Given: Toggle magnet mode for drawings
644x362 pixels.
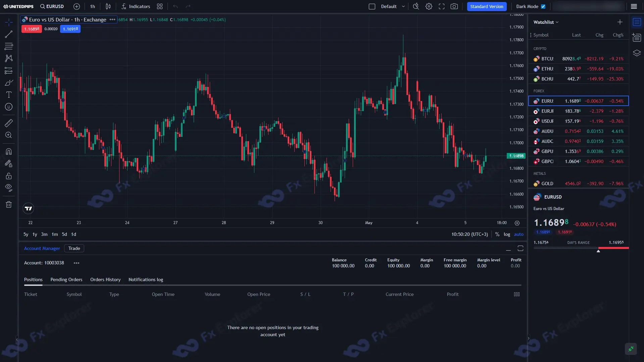Looking at the screenshot, I should [x=9, y=152].
